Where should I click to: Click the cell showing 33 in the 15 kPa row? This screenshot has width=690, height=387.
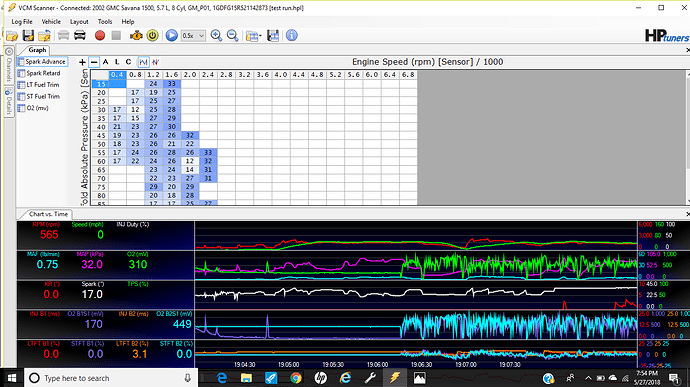pyautogui.click(x=172, y=84)
